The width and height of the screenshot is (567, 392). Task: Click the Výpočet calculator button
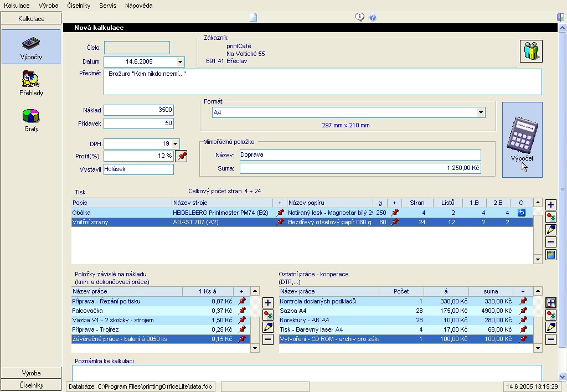tap(522, 140)
